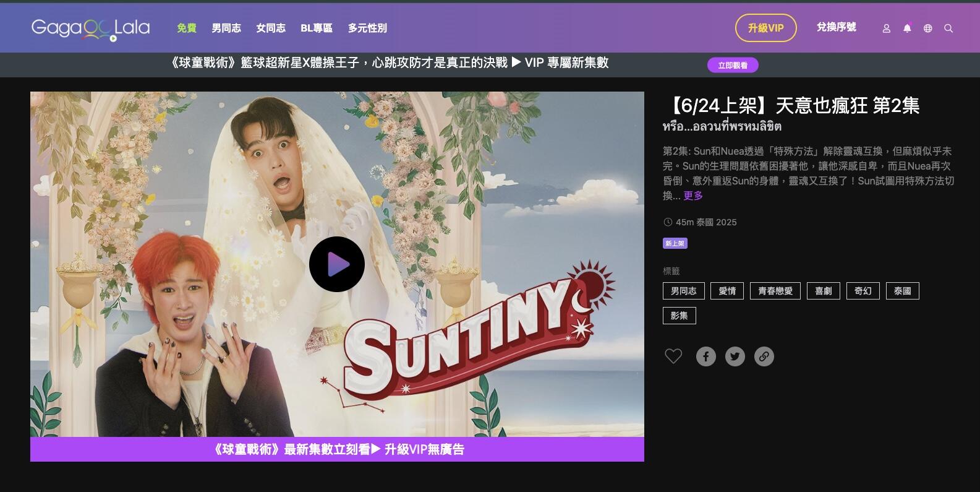Play the Suntiny episode video

[337, 264]
